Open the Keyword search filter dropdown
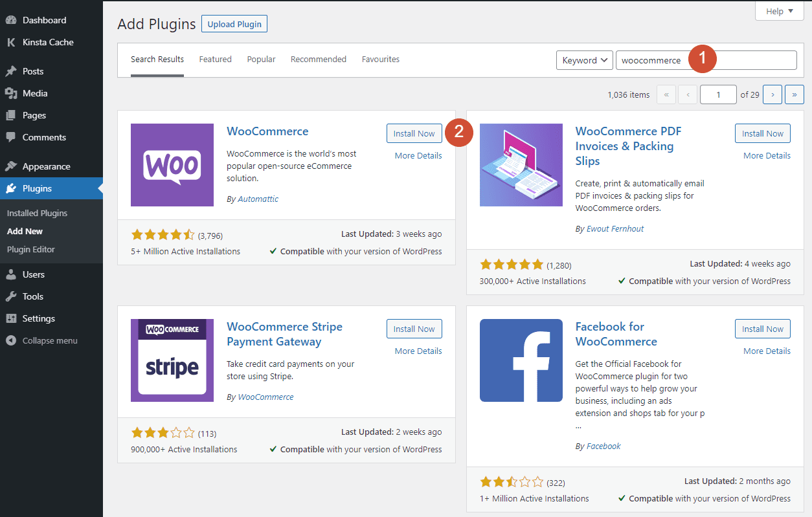This screenshot has height=517, width=812. [584, 60]
